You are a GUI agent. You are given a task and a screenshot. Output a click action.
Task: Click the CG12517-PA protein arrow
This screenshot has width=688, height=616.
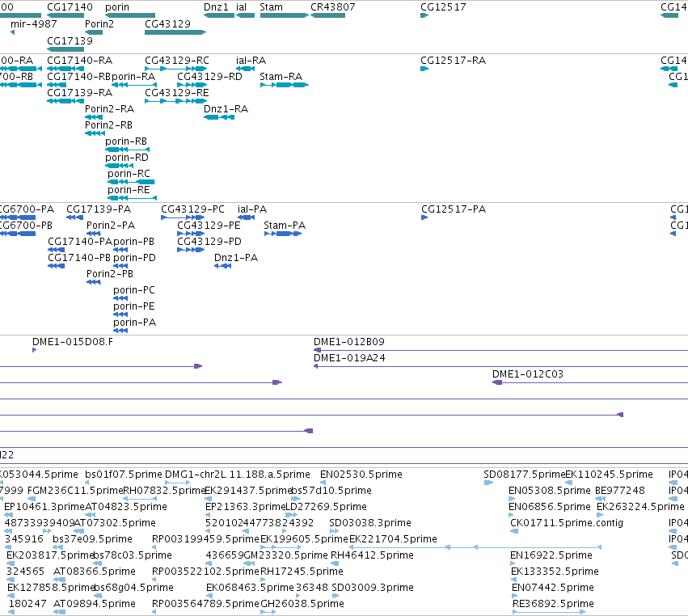coord(424,217)
